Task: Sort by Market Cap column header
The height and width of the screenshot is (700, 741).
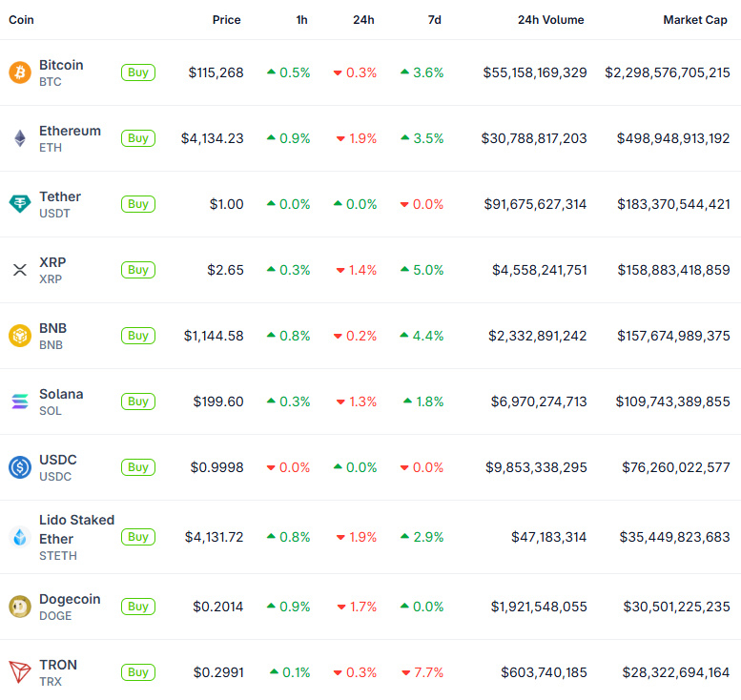Action: pyautogui.click(x=696, y=20)
